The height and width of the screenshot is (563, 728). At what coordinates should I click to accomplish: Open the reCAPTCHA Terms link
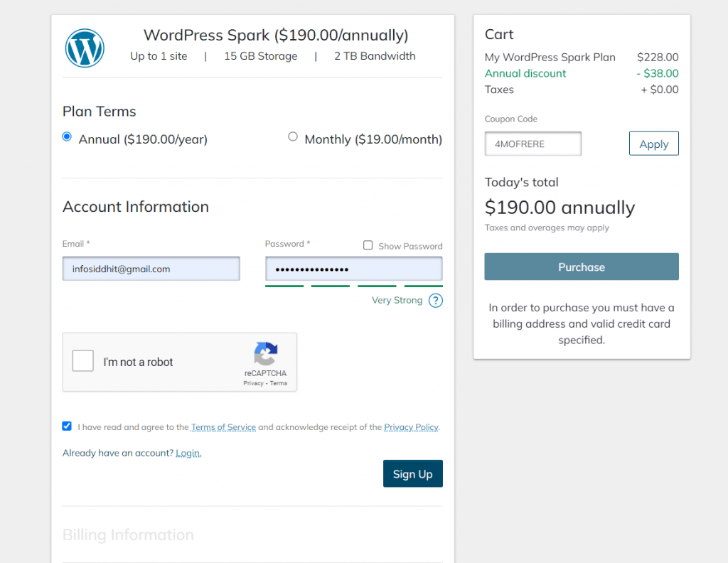[279, 383]
